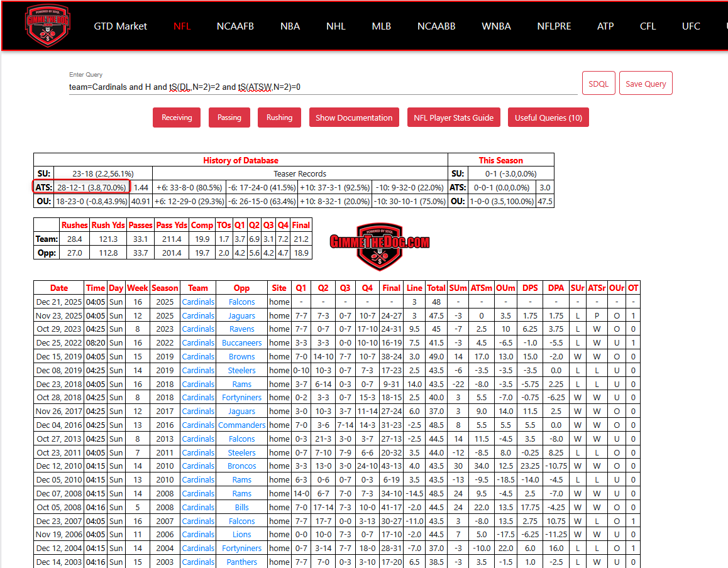728x568 pixels.
Task: Go to NCAABB section
Action: pyautogui.click(x=436, y=26)
